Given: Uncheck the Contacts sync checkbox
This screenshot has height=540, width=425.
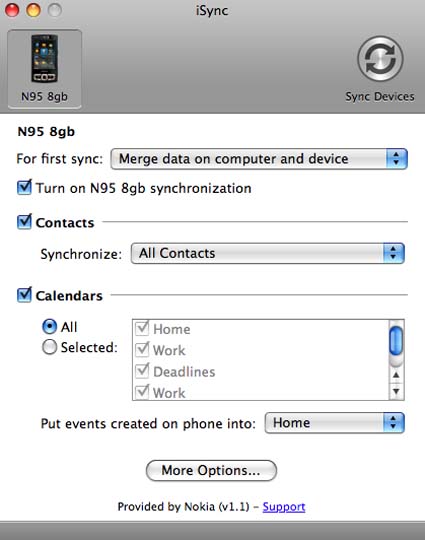Looking at the screenshot, I should click(24, 222).
